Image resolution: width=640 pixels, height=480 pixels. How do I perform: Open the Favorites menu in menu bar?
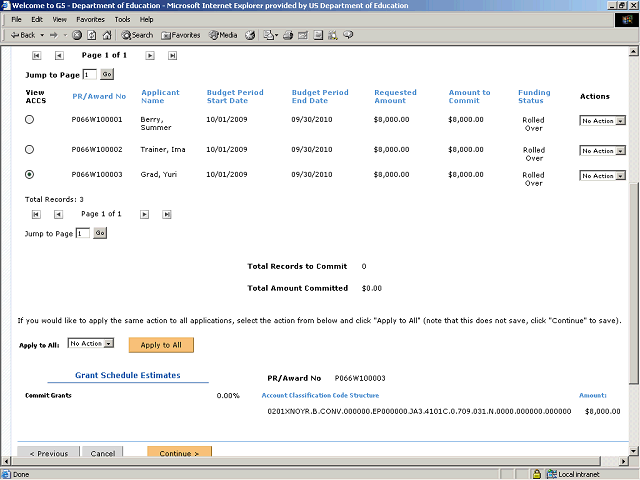(90, 19)
